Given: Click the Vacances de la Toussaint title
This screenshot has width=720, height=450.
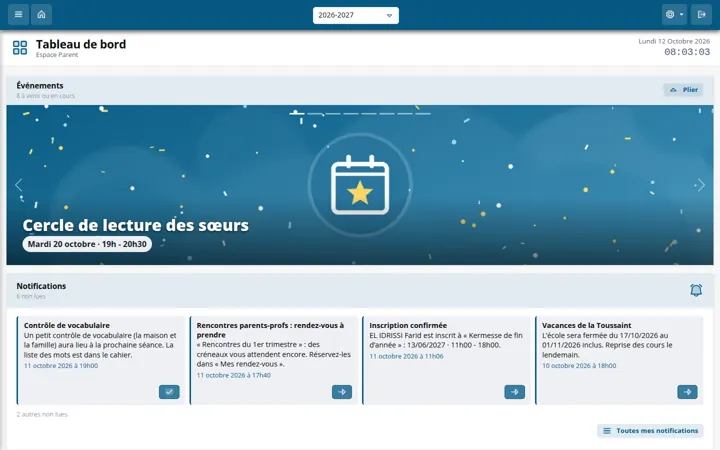Looking at the screenshot, I should coord(586,325).
